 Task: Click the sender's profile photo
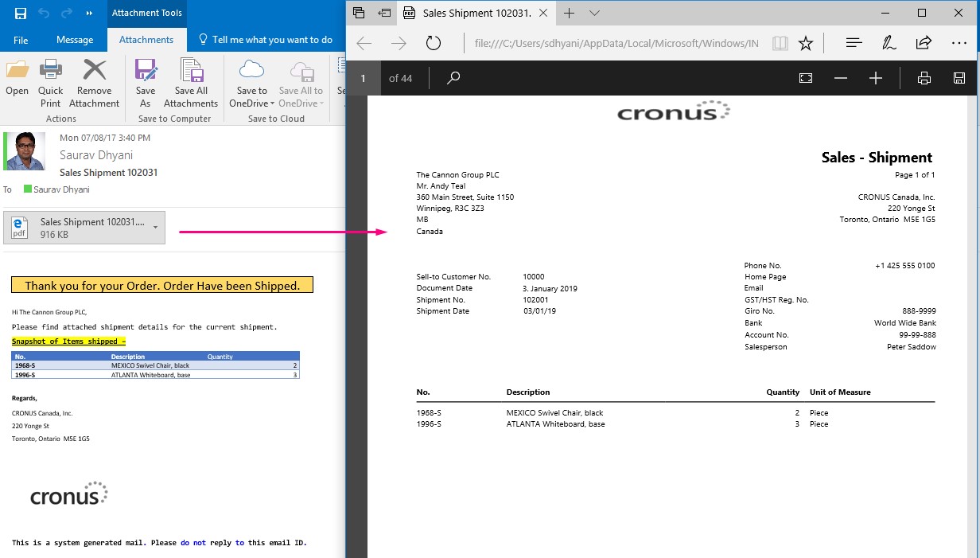point(25,151)
